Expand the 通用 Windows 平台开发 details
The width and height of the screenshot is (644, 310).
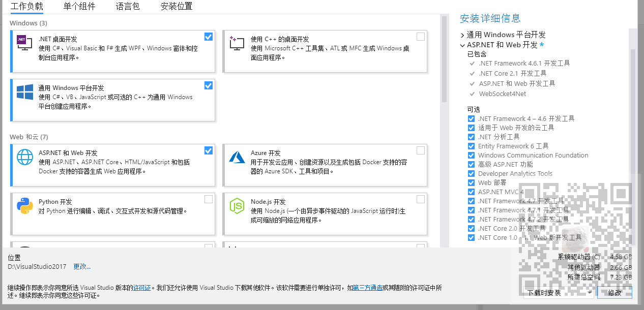pyautogui.click(x=462, y=35)
